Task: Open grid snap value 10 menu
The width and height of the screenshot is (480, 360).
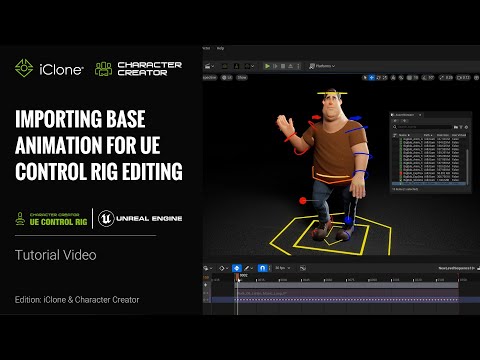Action: coord(416,77)
